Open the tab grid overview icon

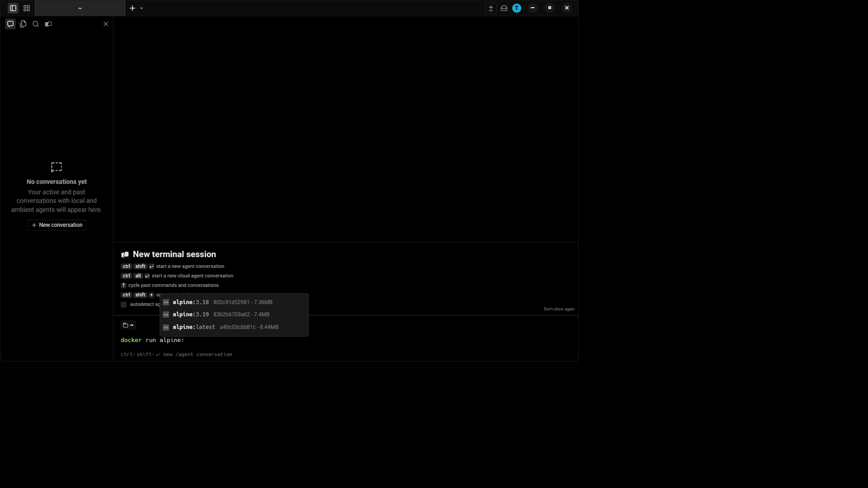[x=27, y=8]
